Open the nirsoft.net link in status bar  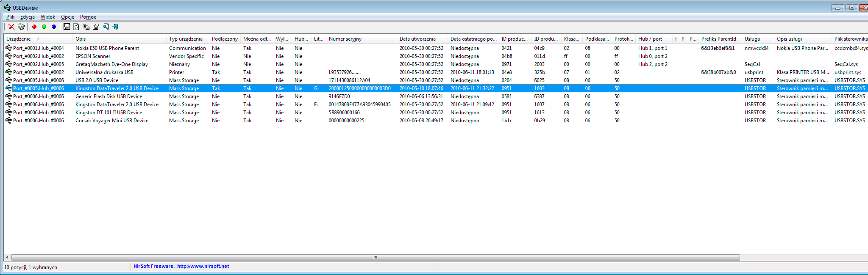203,266
